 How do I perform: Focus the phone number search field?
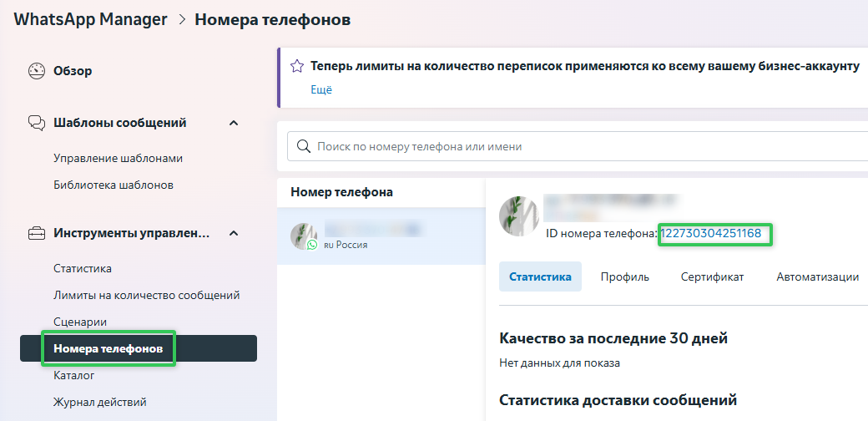[584, 146]
